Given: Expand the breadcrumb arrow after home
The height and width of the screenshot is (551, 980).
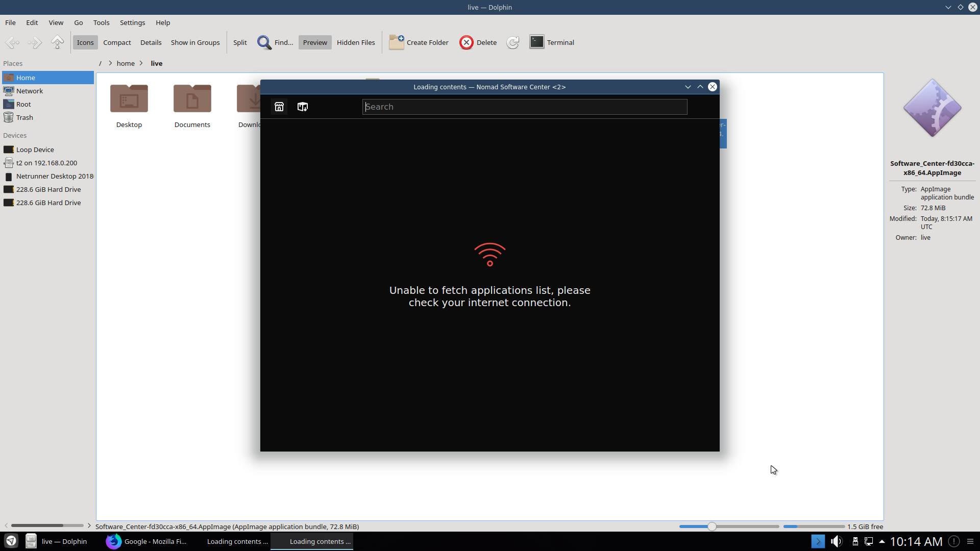Looking at the screenshot, I should 140,63.
